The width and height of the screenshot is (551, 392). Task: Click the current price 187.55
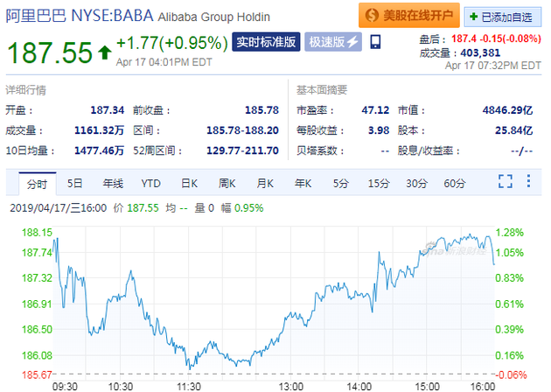[50, 52]
